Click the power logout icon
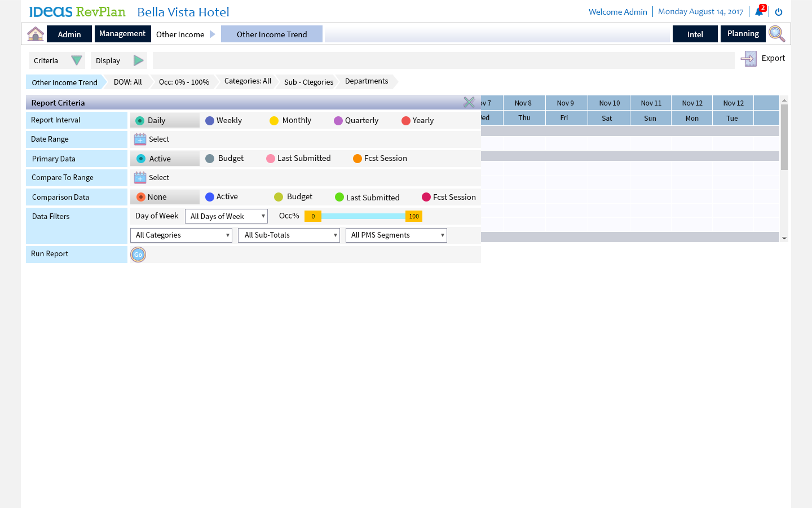 tap(779, 12)
